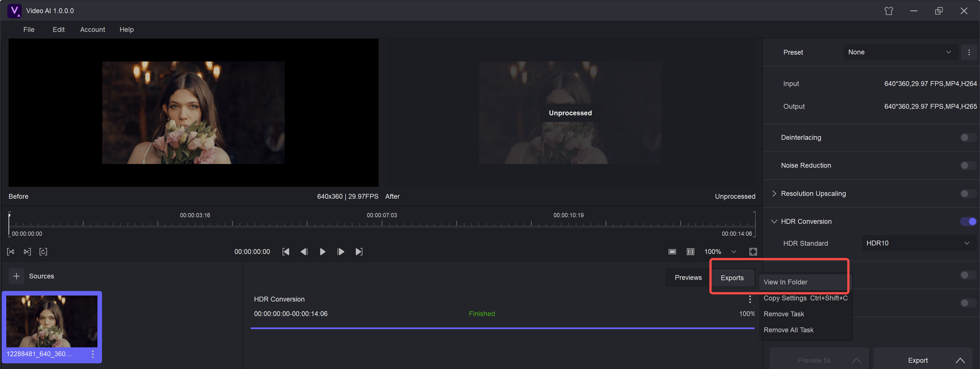Image resolution: width=980 pixels, height=369 pixels.
Task: Click the Sources label
Action: tap(42, 276)
